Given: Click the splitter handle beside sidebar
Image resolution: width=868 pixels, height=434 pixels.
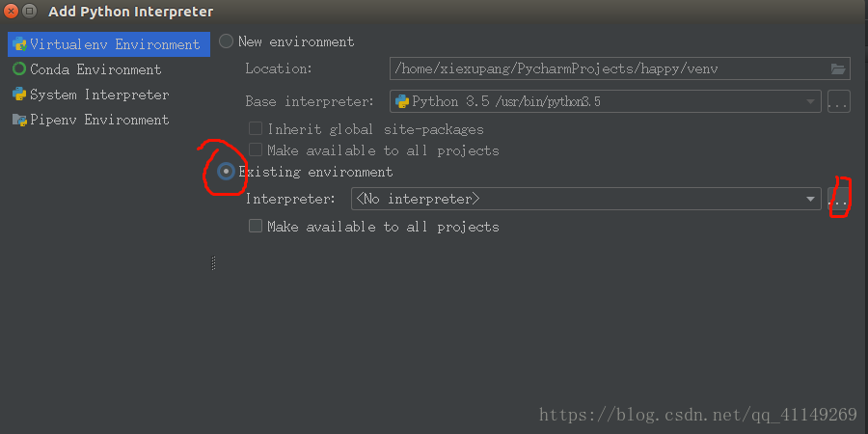Looking at the screenshot, I should coord(213,263).
